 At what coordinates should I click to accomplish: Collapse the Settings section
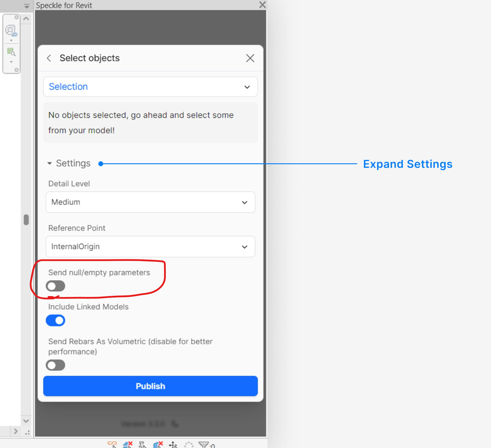(69, 163)
